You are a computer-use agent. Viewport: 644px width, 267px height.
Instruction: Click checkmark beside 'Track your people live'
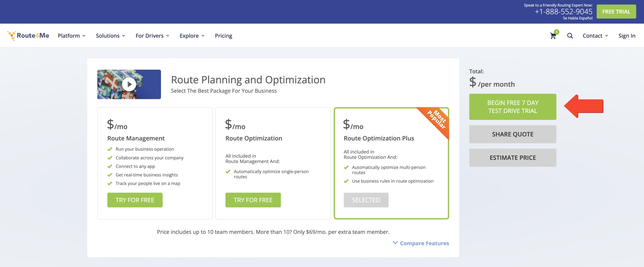coord(110,183)
